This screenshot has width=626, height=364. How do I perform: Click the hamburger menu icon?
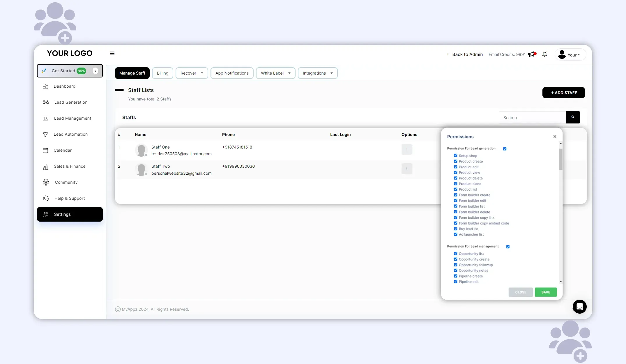click(112, 54)
